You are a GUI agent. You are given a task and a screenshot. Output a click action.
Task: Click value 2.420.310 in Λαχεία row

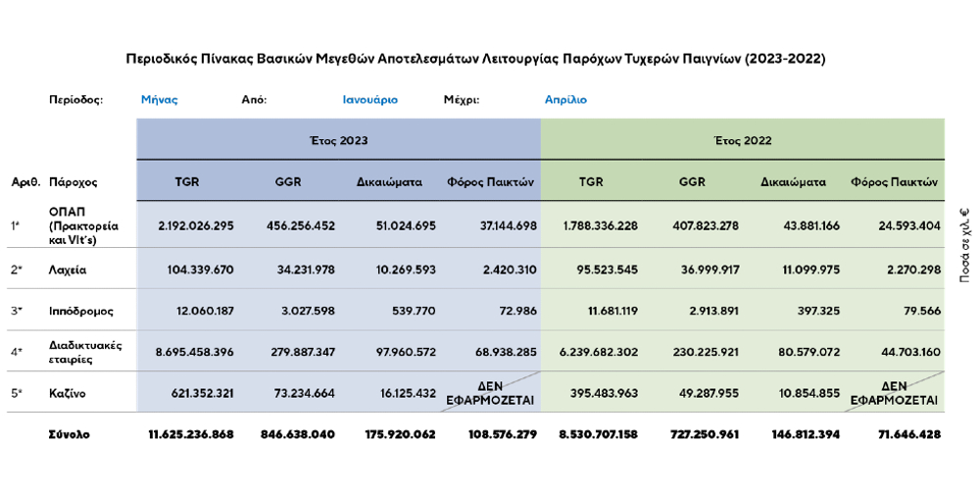[x=512, y=270]
